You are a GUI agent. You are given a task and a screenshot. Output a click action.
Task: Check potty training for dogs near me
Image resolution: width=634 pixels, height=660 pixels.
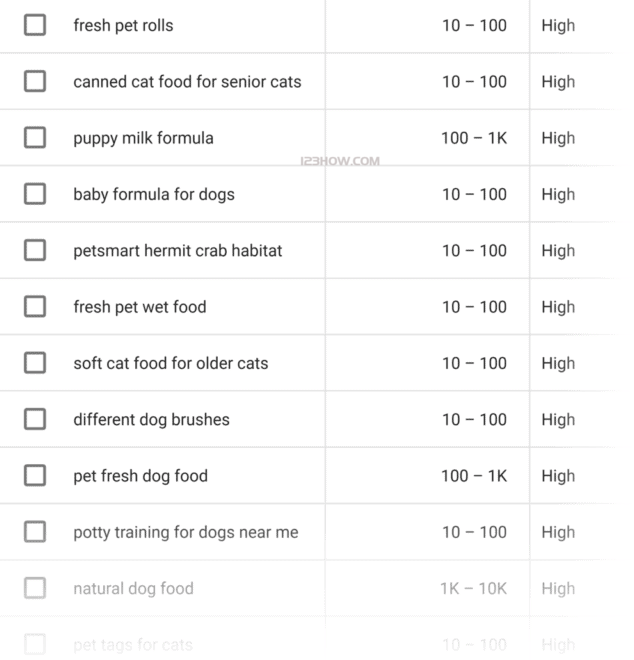35,532
